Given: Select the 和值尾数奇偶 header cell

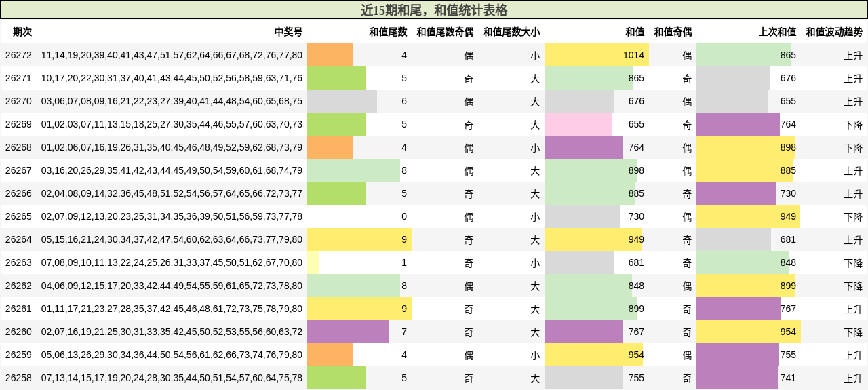Looking at the screenshot, I should tap(445, 32).
